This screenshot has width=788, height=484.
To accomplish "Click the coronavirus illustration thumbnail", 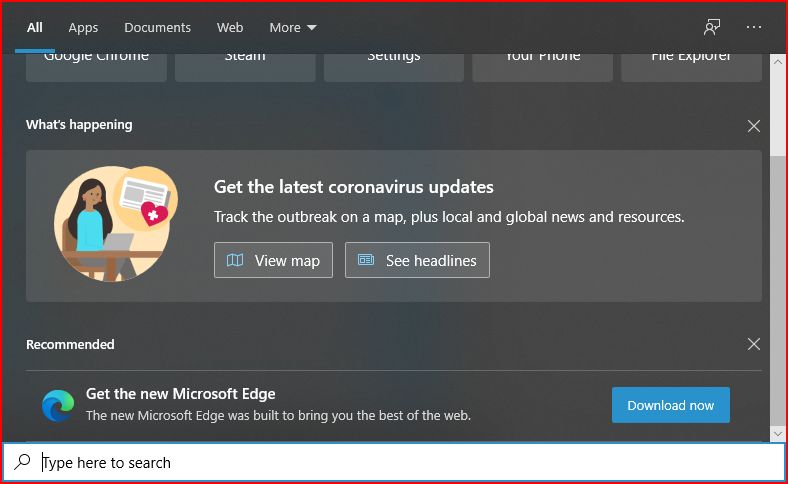I will tap(116, 224).
